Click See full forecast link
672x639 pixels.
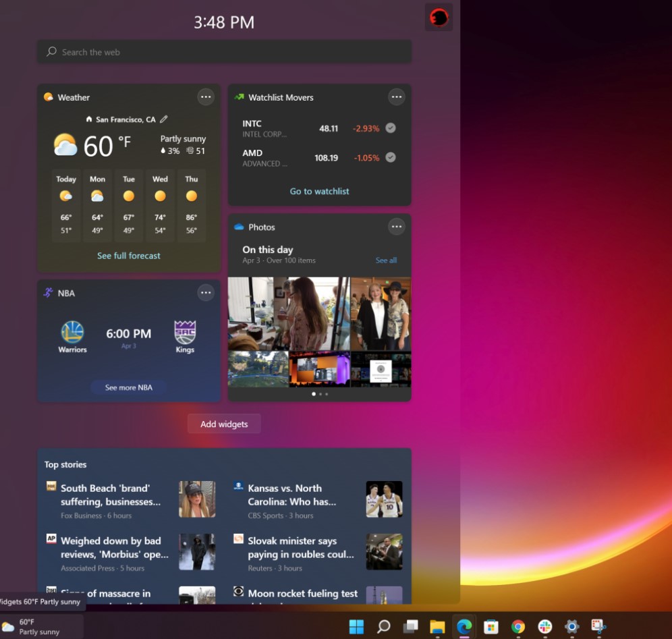(x=129, y=256)
